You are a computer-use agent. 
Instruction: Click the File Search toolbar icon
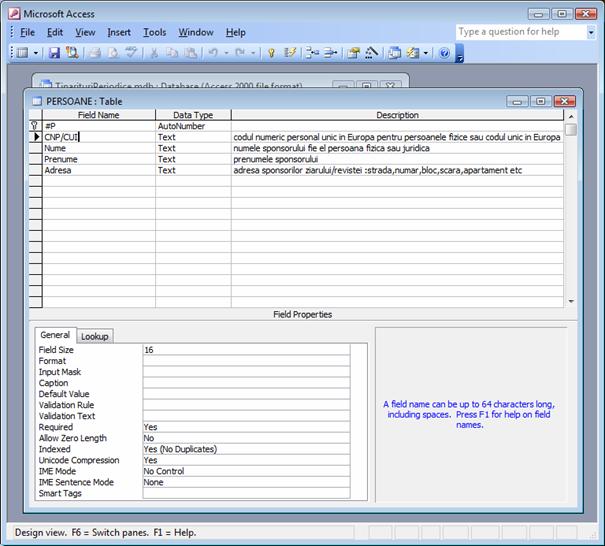tap(72, 53)
